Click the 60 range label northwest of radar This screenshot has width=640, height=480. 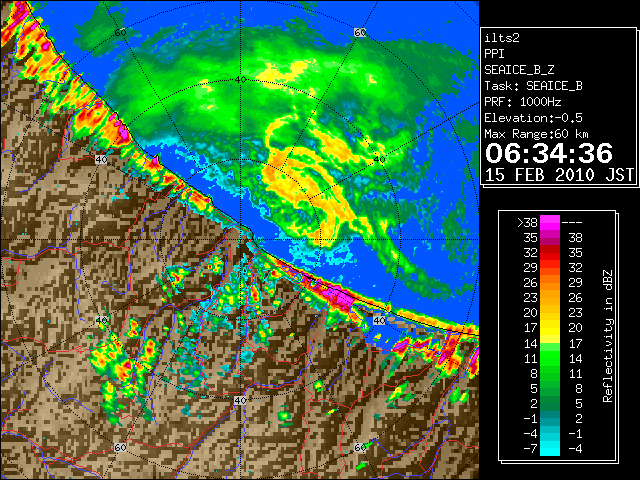120,32
